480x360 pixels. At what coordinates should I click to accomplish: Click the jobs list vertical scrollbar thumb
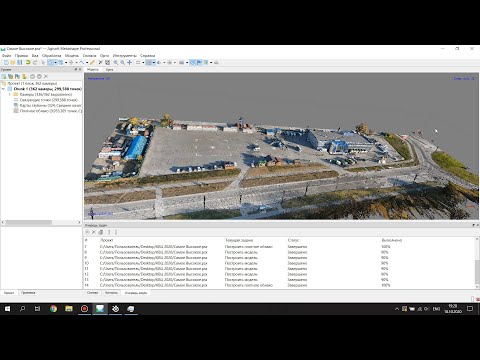(x=477, y=271)
